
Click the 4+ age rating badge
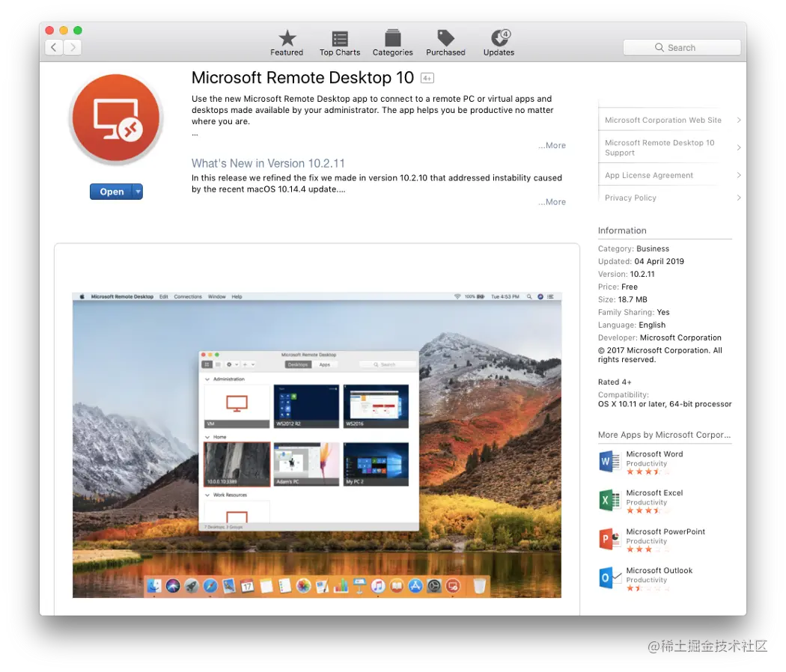tap(427, 78)
